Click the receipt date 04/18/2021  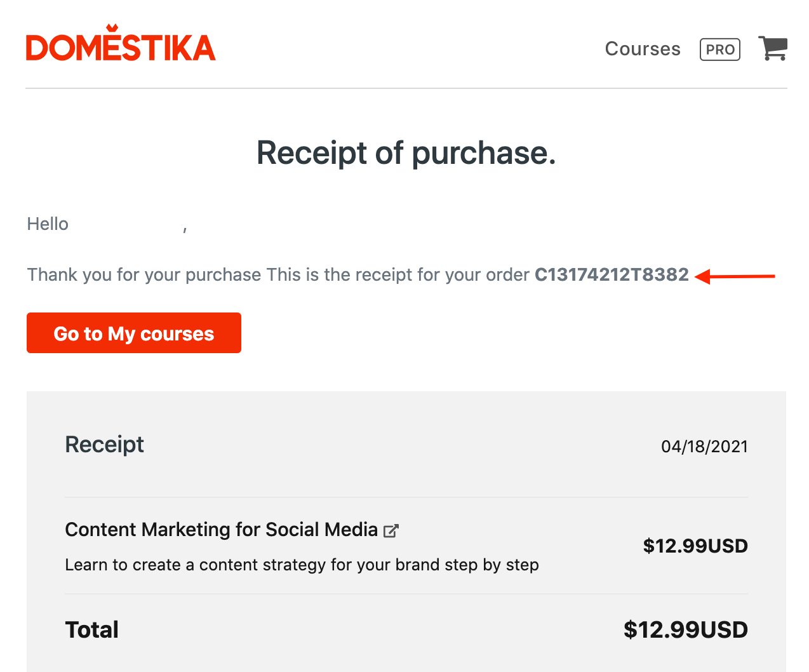tap(704, 447)
